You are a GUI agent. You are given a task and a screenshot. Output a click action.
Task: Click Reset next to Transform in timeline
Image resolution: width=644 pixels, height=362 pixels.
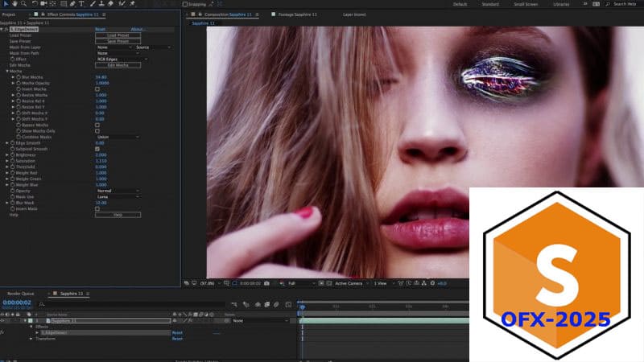click(x=177, y=339)
